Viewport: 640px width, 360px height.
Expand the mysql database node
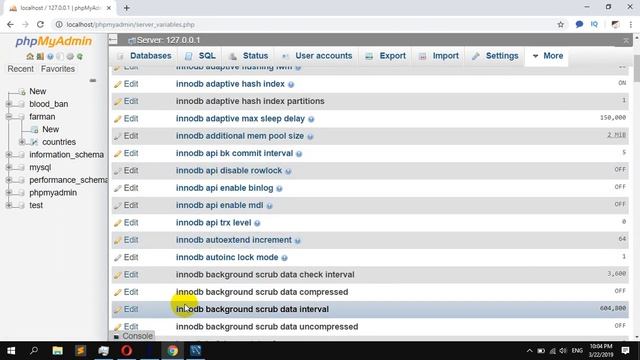click(x=9, y=167)
